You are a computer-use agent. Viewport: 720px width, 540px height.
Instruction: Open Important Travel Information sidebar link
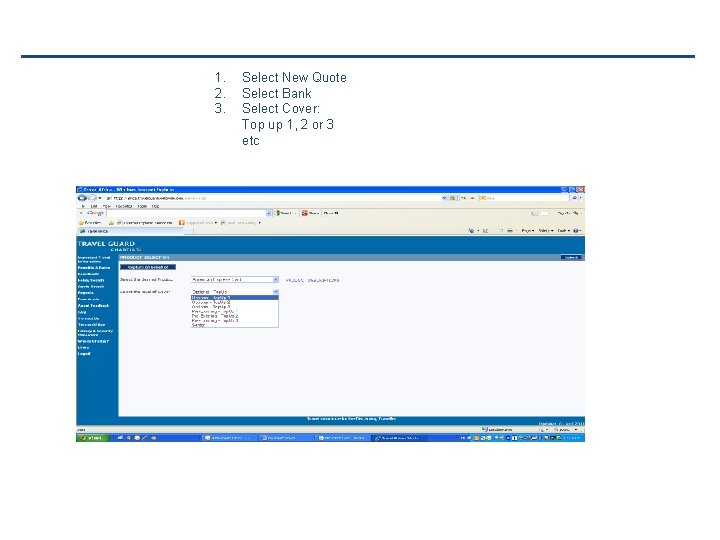[x=94, y=259]
